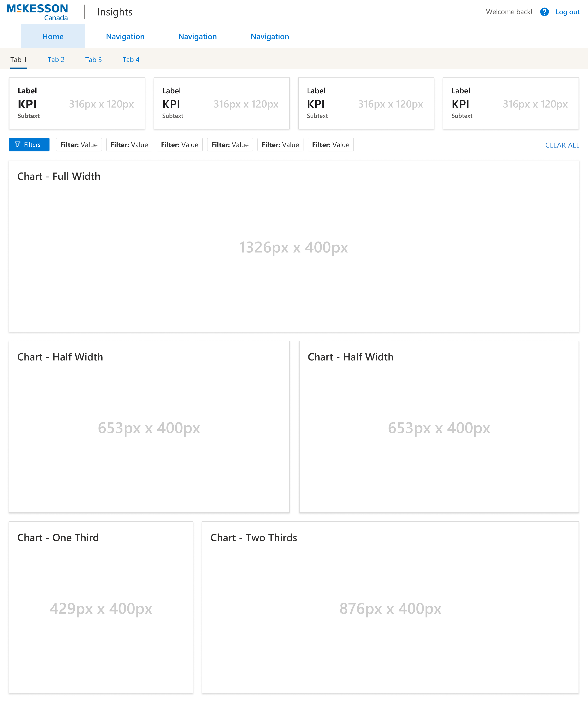Open the fourth KPI card
This screenshot has width=588, height=702.
tap(511, 103)
